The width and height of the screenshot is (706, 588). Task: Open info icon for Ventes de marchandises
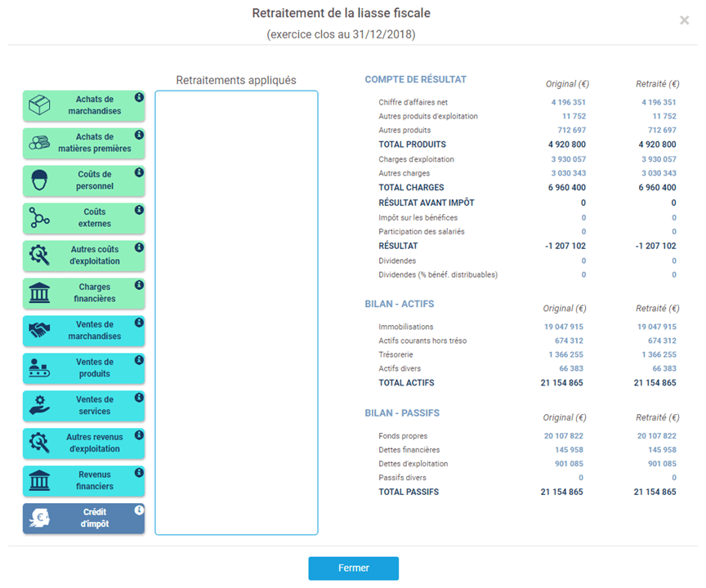click(139, 322)
